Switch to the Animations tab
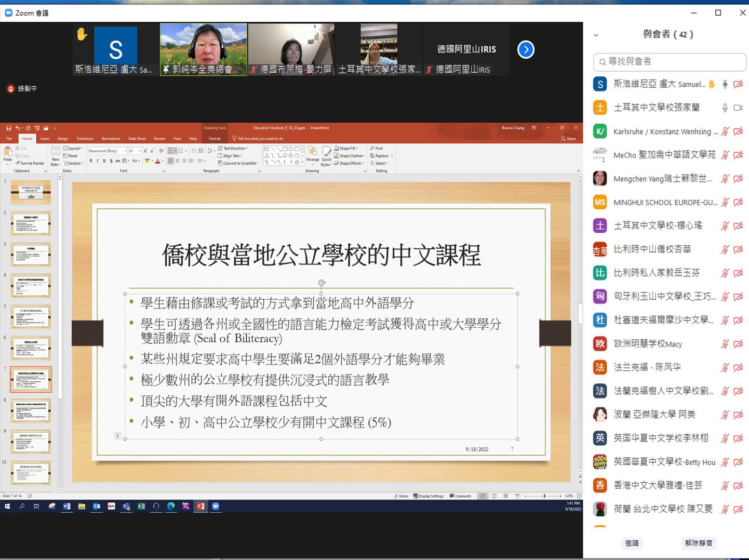The image size is (749, 560). click(111, 139)
